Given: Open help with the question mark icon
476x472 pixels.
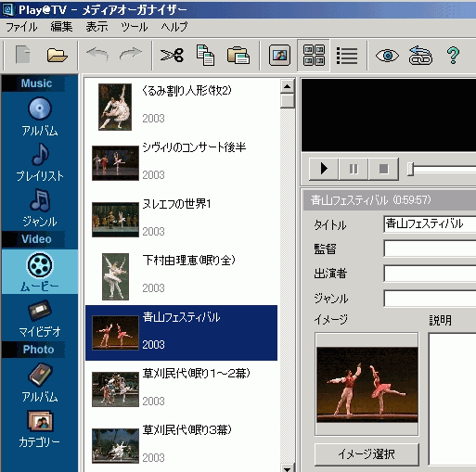Looking at the screenshot, I should click(453, 56).
